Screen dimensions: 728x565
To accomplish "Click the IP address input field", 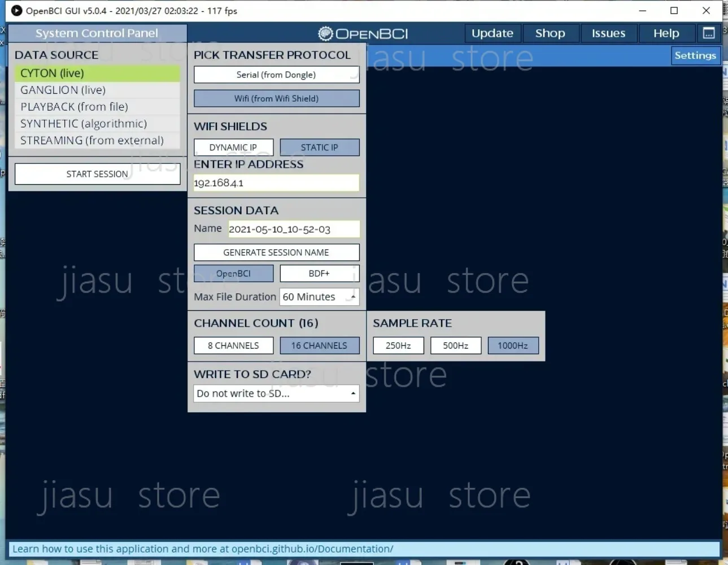I will (277, 182).
